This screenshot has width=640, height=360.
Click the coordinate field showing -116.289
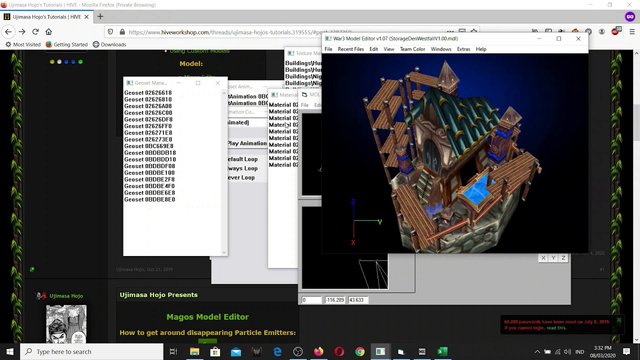pyautogui.click(x=335, y=300)
